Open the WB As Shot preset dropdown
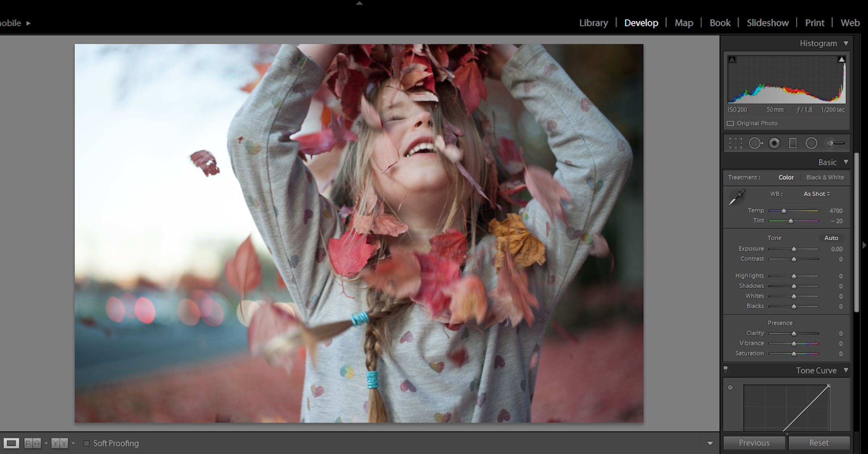This screenshot has height=454, width=868. point(817,194)
